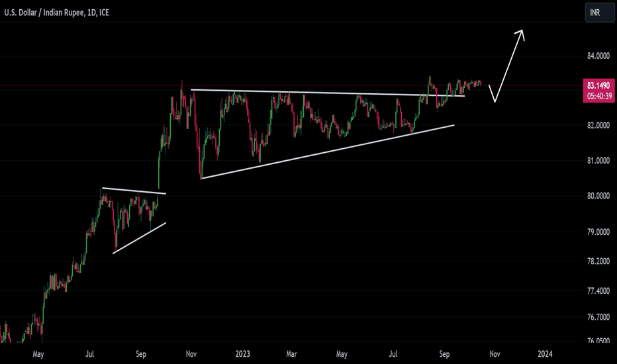Viewport: 617px width, 364px height.
Task: Click the 81.0000 price axis label
Action: (x=598, y=161)
